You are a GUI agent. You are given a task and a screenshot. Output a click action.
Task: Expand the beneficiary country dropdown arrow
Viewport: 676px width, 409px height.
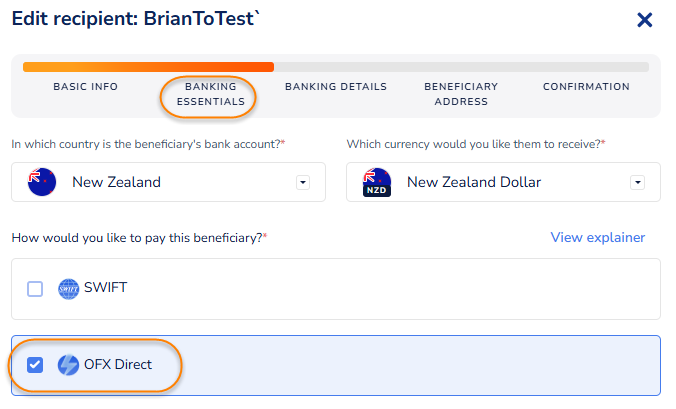[303, 183]
